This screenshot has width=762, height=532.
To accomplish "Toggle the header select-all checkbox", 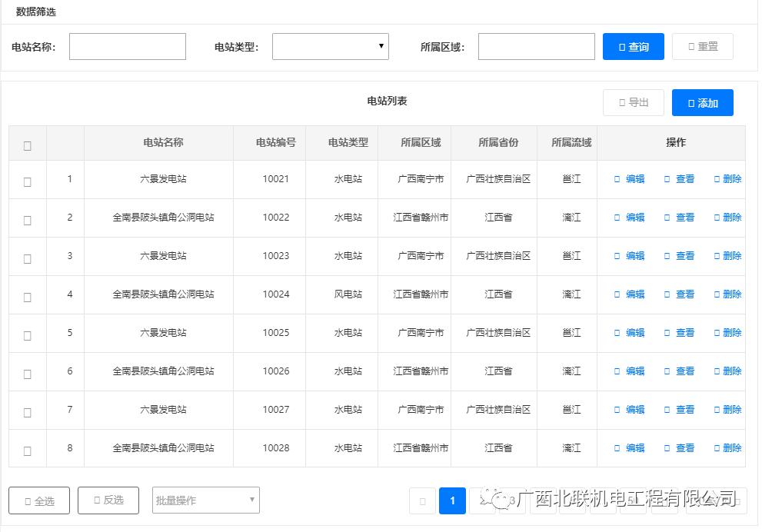I will coord(28,145).
